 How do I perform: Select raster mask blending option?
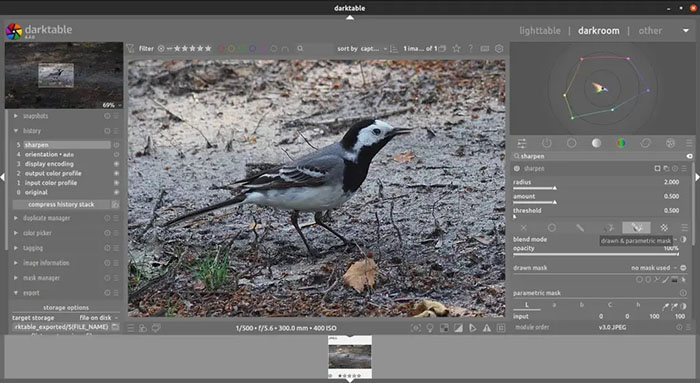pyautogui.click(x=664, y=228)
